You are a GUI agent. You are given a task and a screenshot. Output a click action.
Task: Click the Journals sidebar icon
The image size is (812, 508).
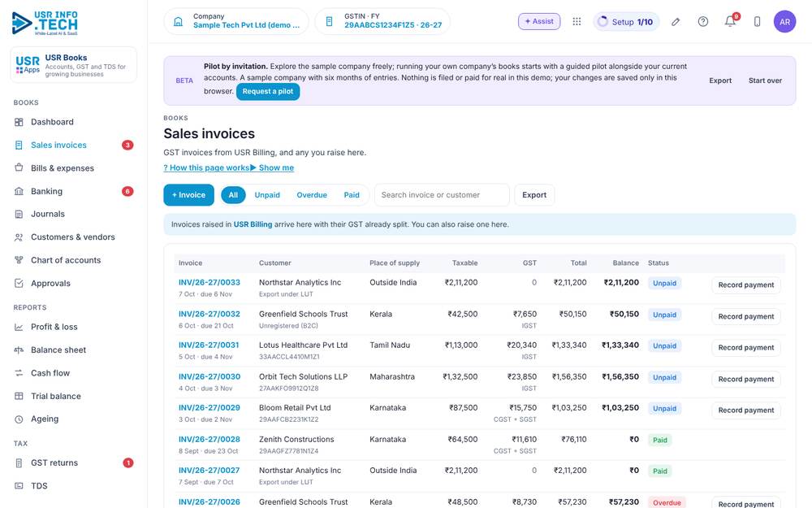[x=19, y=214]
